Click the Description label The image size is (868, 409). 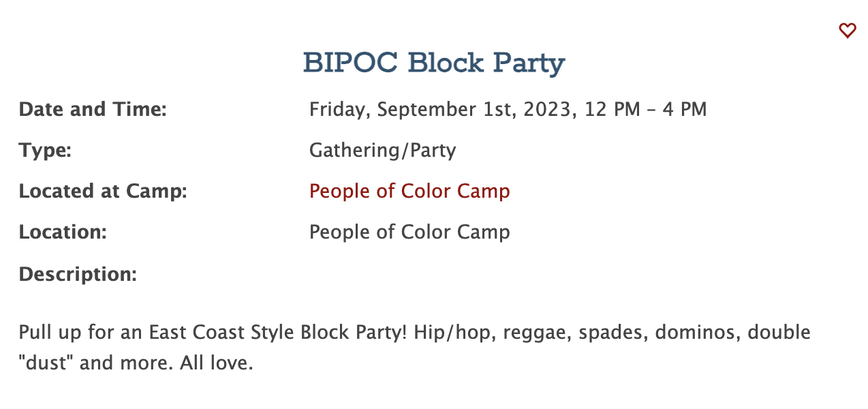coord(78,274)
